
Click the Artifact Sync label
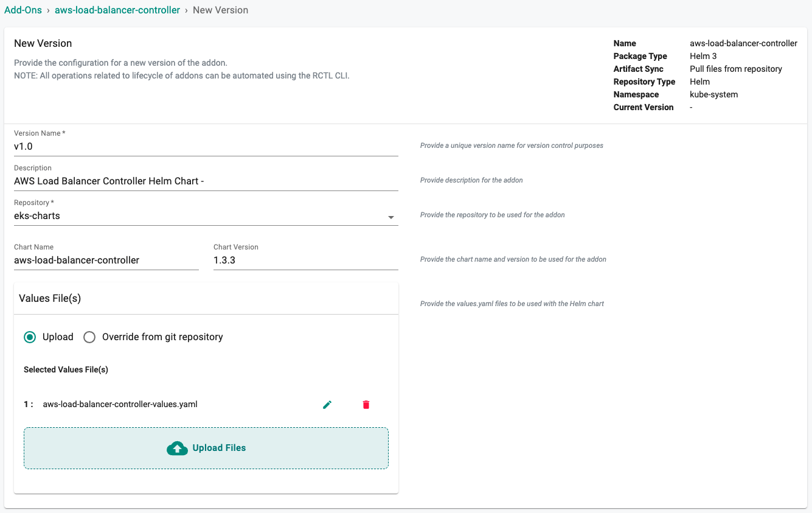pyautogui.click(x=639, y=69)
